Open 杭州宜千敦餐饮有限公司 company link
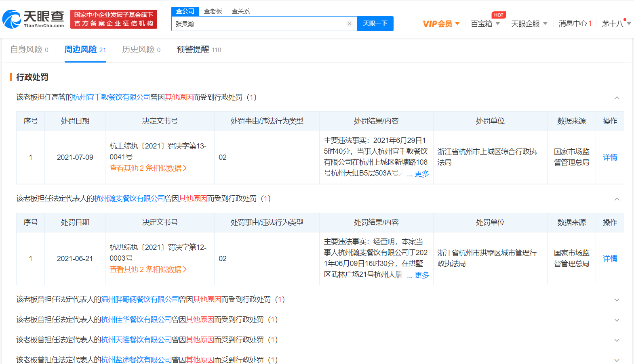Image resolution: width=634 pixels, height=364 pixels. pyautogui.click(x=112, y=97)
